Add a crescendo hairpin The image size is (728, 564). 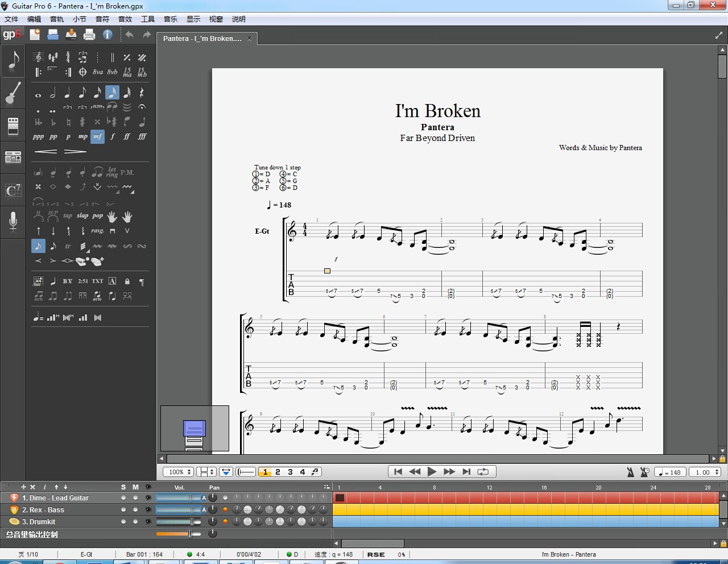(x=45, y=151)
